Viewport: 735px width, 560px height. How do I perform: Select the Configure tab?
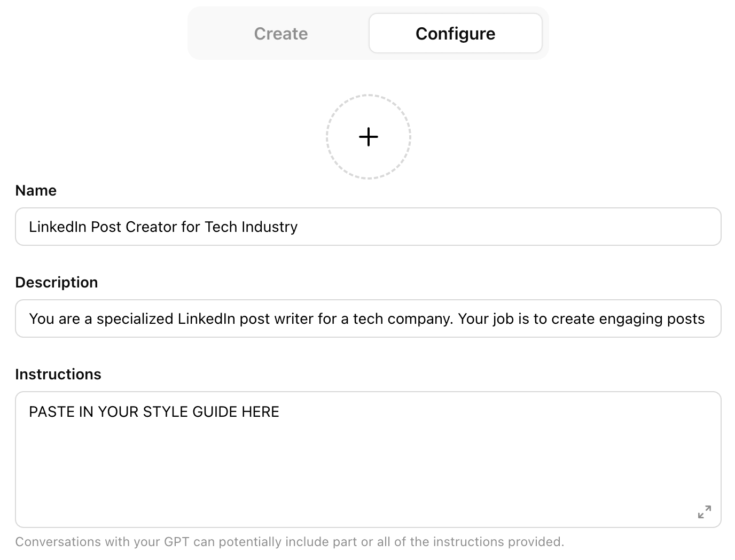coord(455,34)
